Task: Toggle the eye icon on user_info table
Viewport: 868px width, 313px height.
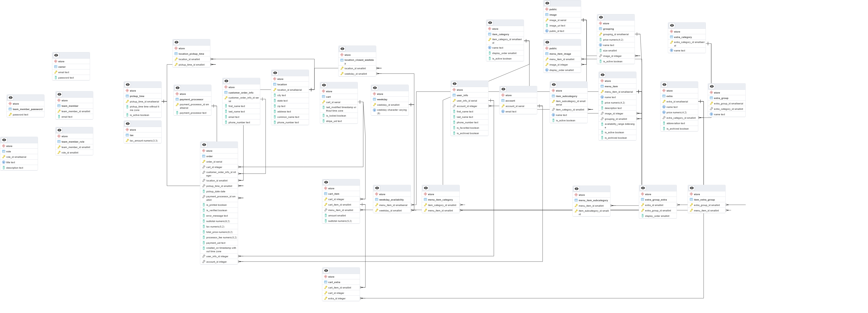Action: click(454, 84)
